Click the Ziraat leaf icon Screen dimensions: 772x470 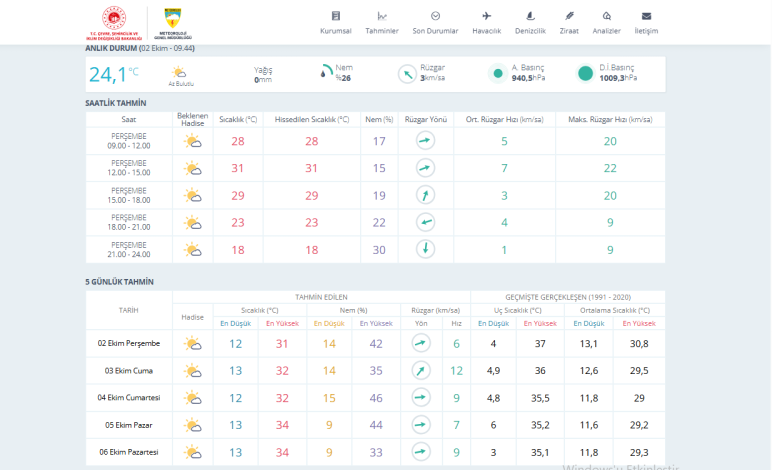point(569,16)
